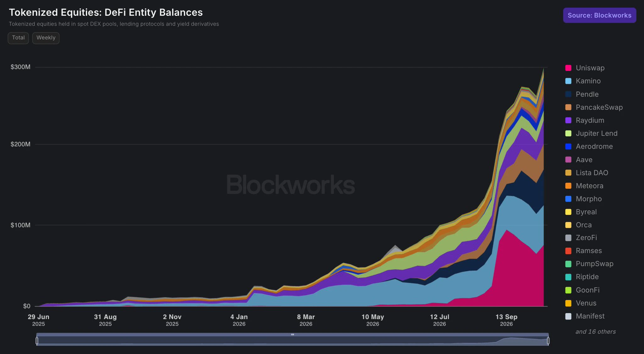
Task: Click the $300M y-axis label
Action: tap(20, 67)
